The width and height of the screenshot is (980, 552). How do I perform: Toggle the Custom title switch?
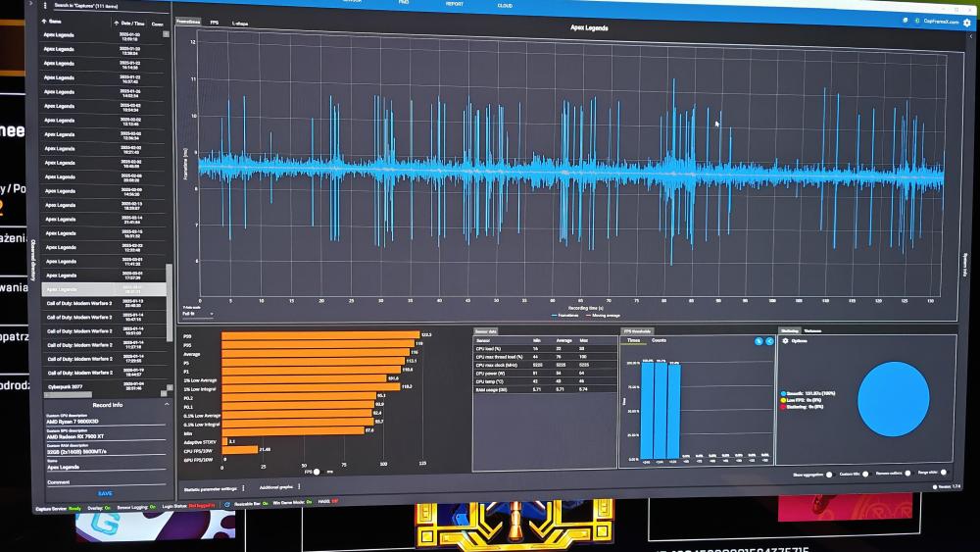[x=865, y=474]
